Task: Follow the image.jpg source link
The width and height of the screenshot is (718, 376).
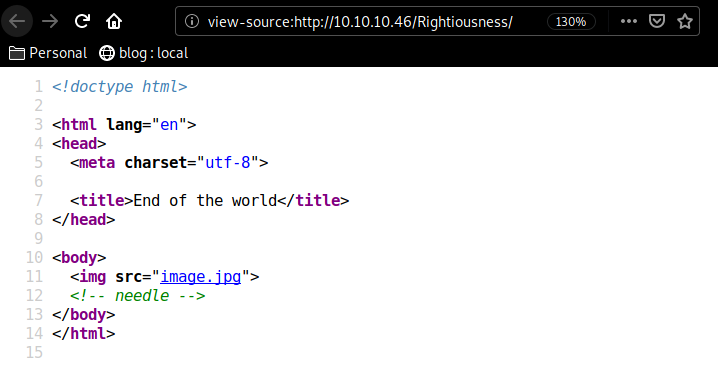Action: (201, 277)
